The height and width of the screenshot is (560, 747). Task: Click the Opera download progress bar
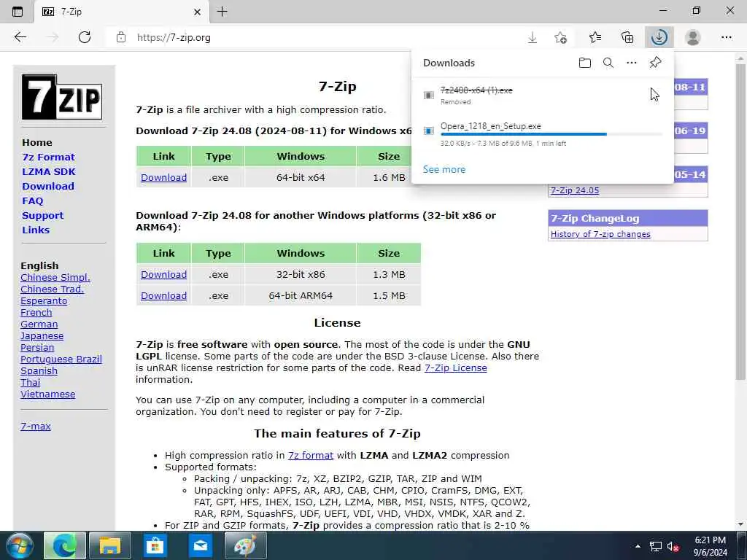point(551,134)
